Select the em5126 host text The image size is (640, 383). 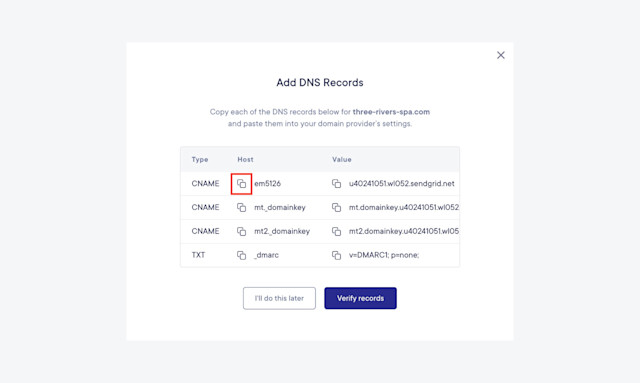pos(267,183)
